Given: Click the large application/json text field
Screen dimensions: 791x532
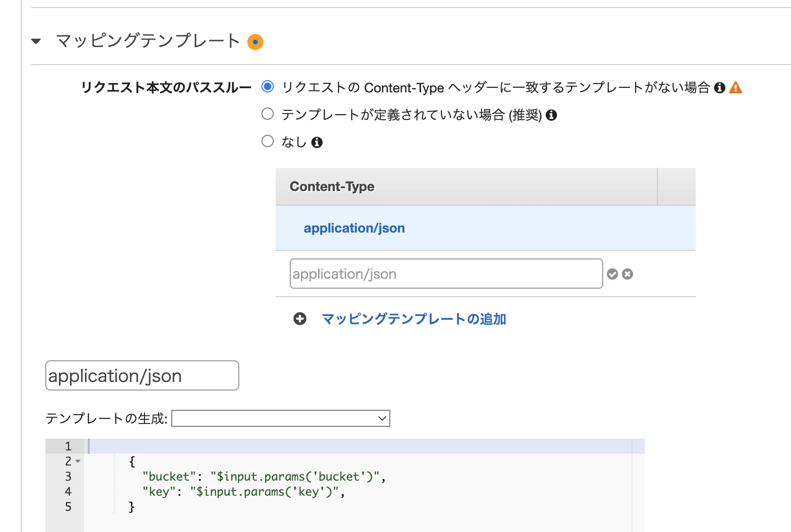Looking at the screenshot, I should [x=142, y=375].
